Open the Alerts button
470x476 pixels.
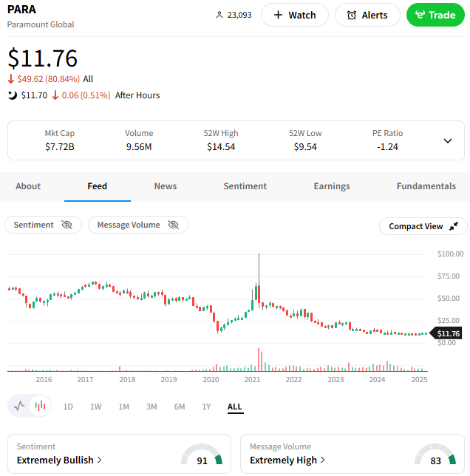[x=367, y=15]
